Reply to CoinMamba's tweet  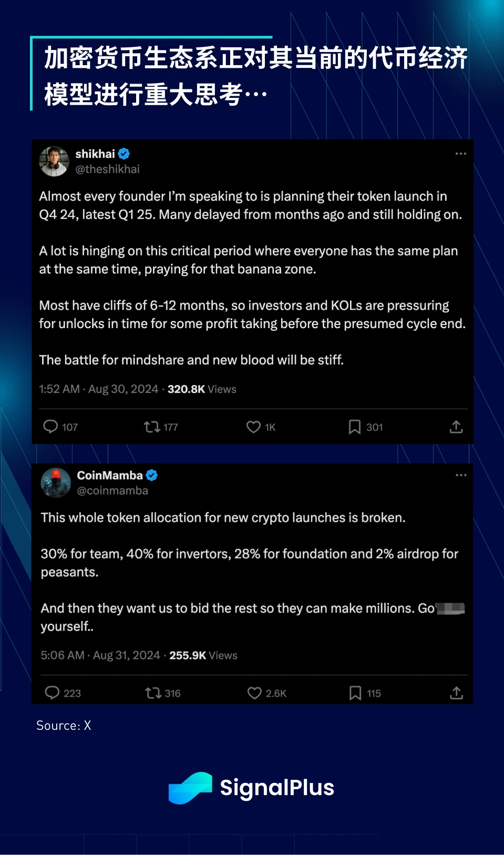(x=52, y=693)
